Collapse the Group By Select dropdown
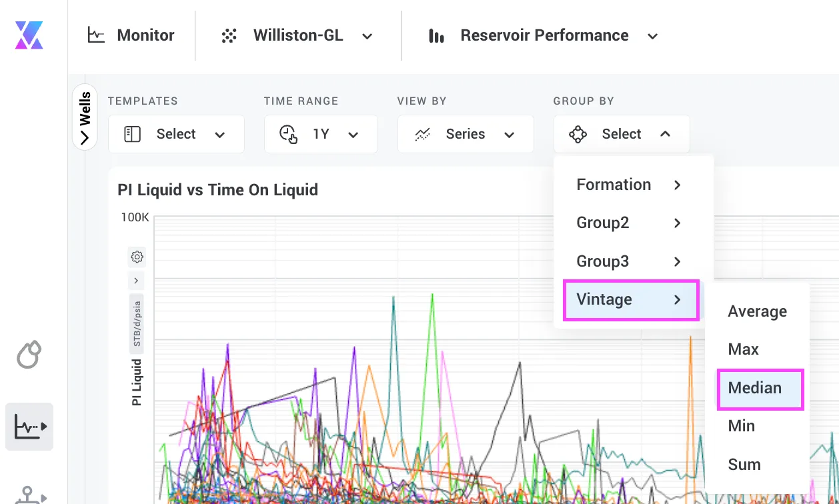This screenshot has height=504, width=839. (622, 134)
